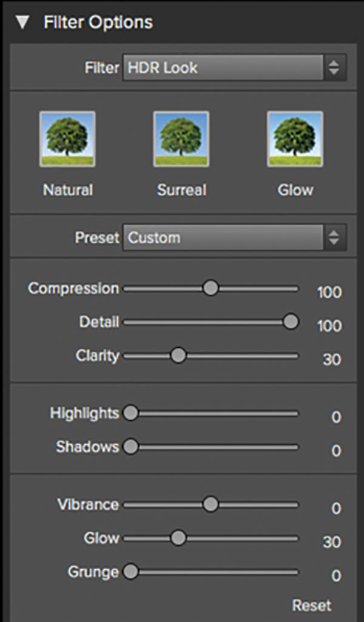The image size is (364, 622).
Task: Click the Grunge slider handle
Action: point(130,572)
